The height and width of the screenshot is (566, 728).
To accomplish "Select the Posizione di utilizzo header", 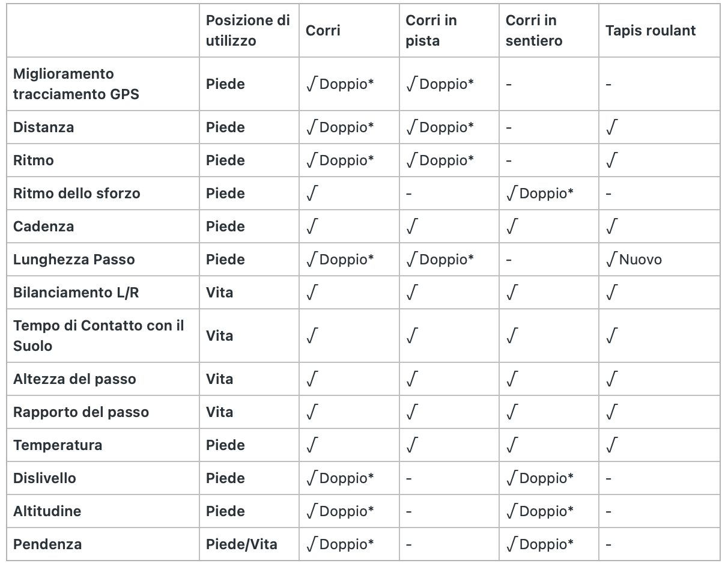I will coord(248,31).
